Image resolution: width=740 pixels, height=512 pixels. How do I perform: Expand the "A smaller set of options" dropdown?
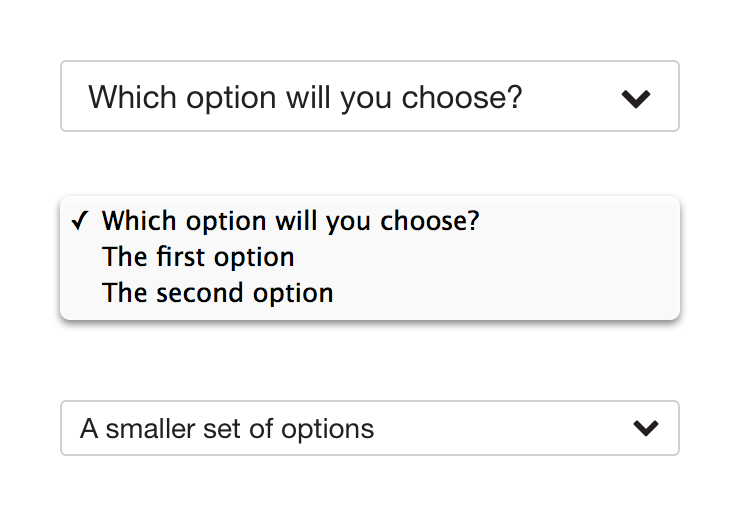[369, 428]
